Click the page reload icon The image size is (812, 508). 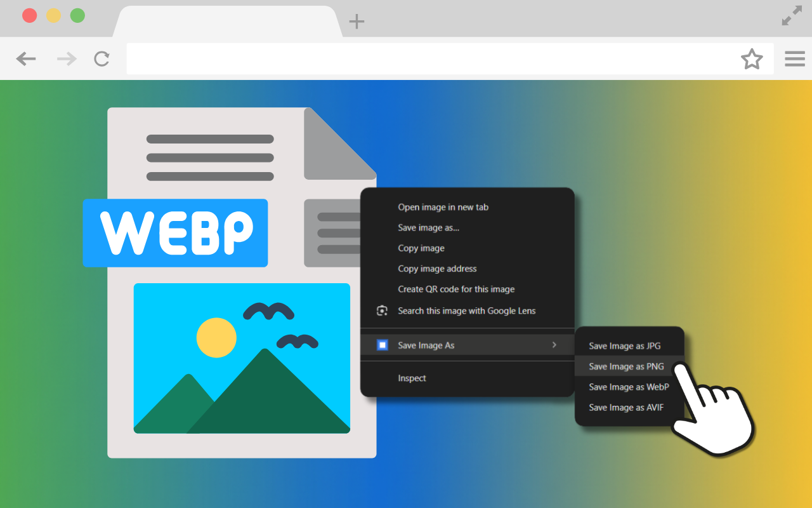click(101, 58)
